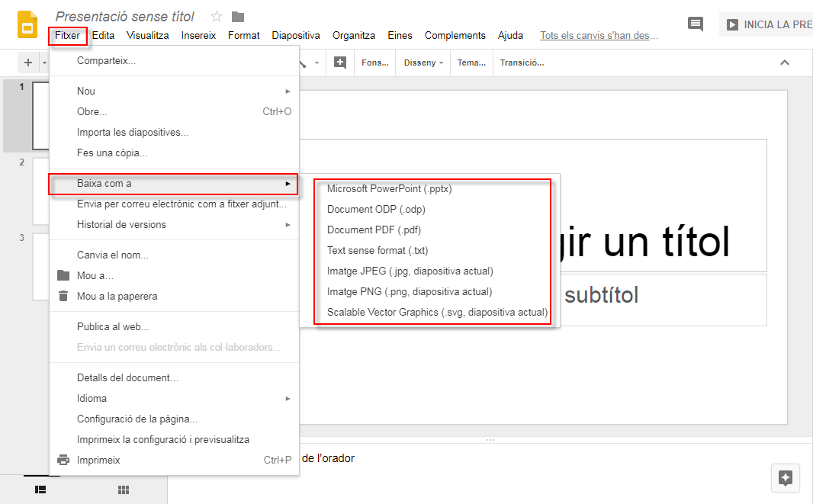The image size is (813, 504).
Task: Select slide 2 thumbnail
Action: [41, 191]
